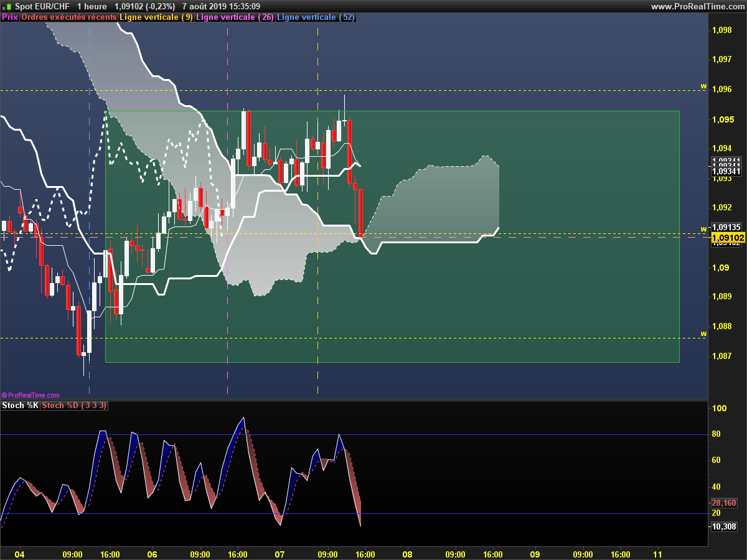The width and height of the screenshot is (747, 560).
Task: Select the Stoch %D (3 3 3) label
Action: pos(75,406)
